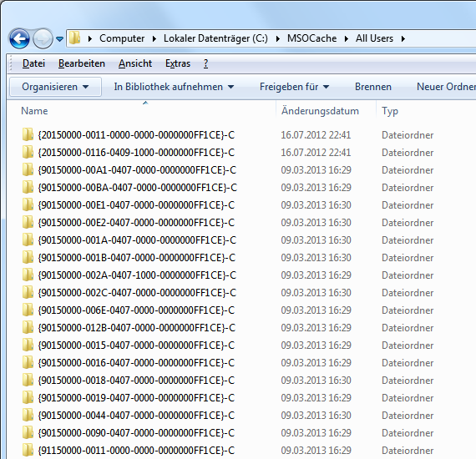The image size is (476, 459).
Task: Click the greyed Forward navigation arrow
Action: tap(43, 38)
